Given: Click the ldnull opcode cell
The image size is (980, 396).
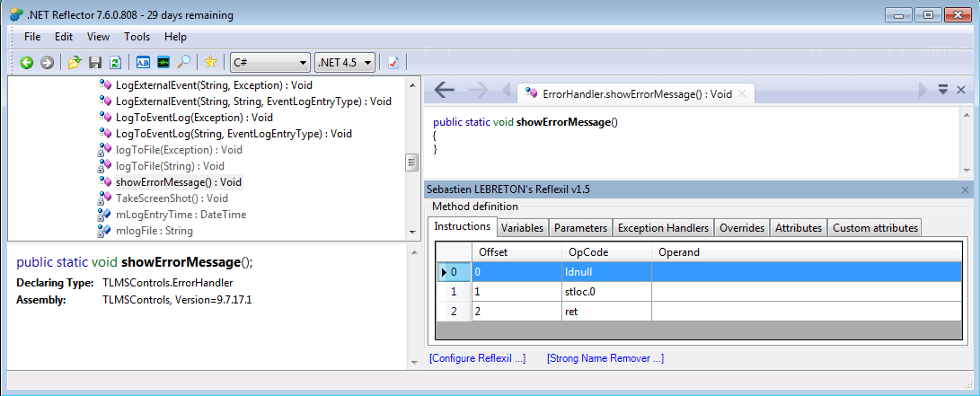Looking at the screenshot, I should pyautogui.click(x=606, y=272).
